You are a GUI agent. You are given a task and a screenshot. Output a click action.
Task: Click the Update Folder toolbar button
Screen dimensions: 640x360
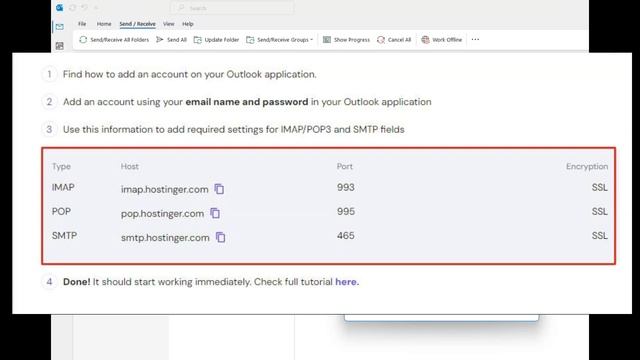[216, 40]
